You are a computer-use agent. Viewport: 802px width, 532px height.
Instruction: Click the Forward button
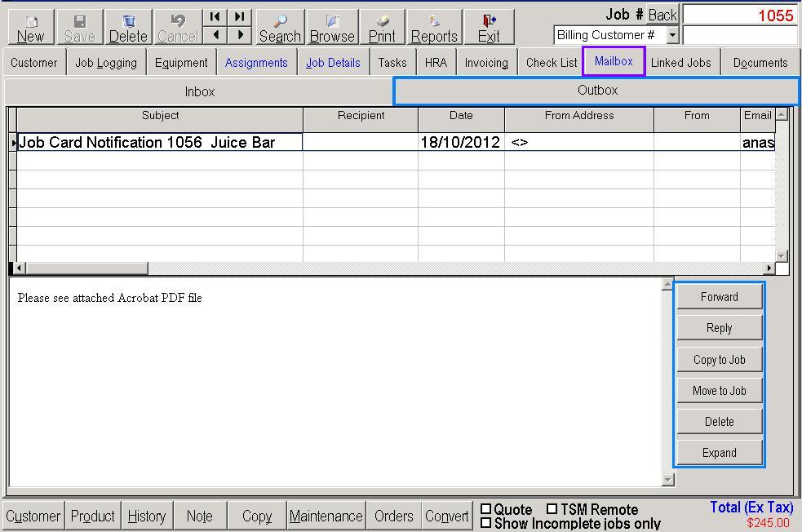(719, 297)
